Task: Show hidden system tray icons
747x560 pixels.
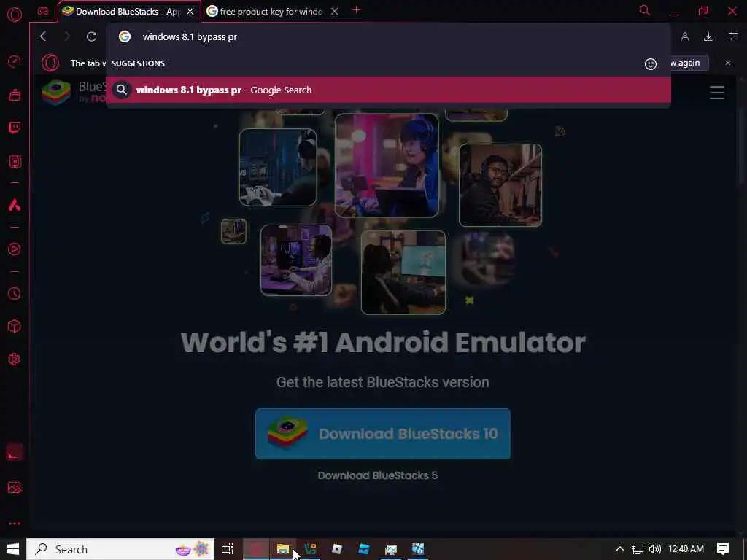Action: tap(619, 549)
